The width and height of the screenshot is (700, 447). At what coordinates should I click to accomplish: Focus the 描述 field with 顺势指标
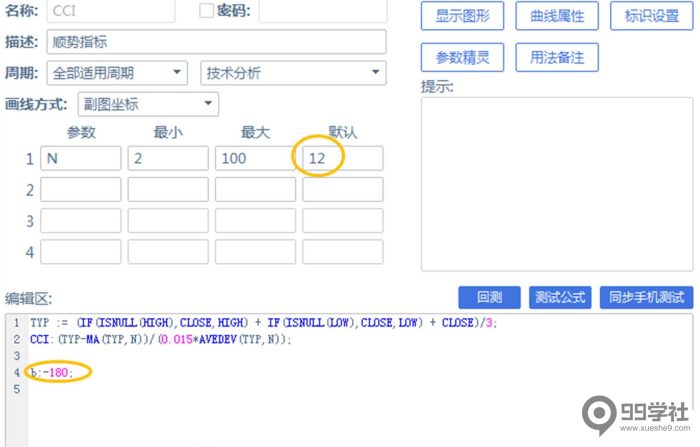click(x=214, y=42)
